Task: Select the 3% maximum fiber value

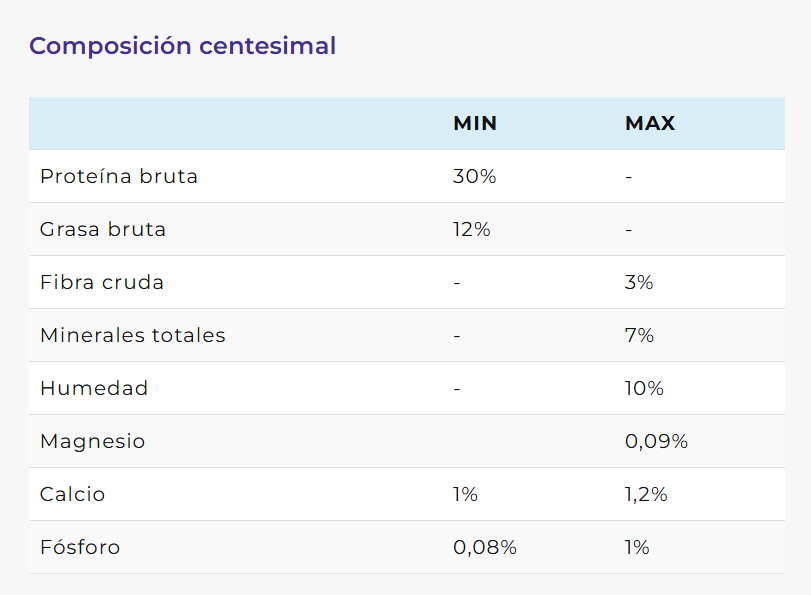Action: [639, 283]
